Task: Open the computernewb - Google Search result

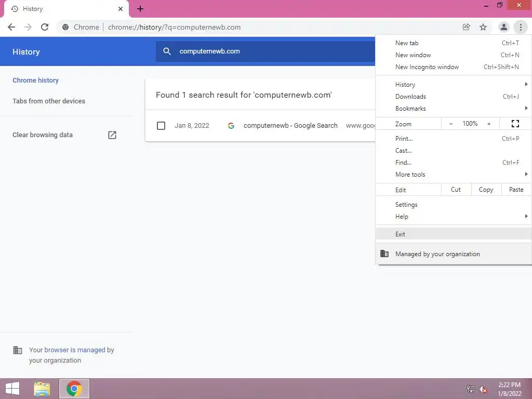Action: (290, 126)
